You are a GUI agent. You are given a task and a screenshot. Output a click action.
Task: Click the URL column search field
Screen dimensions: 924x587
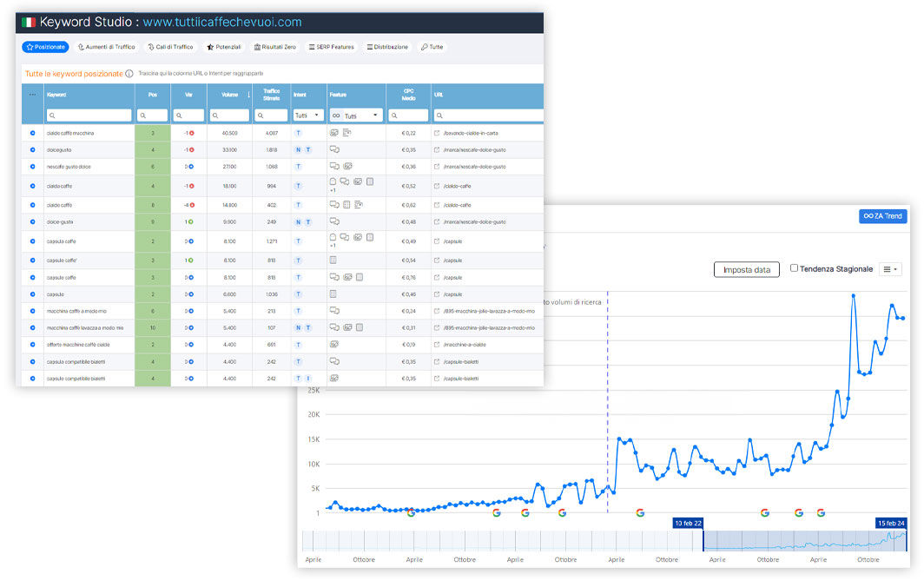coord(488,115)
